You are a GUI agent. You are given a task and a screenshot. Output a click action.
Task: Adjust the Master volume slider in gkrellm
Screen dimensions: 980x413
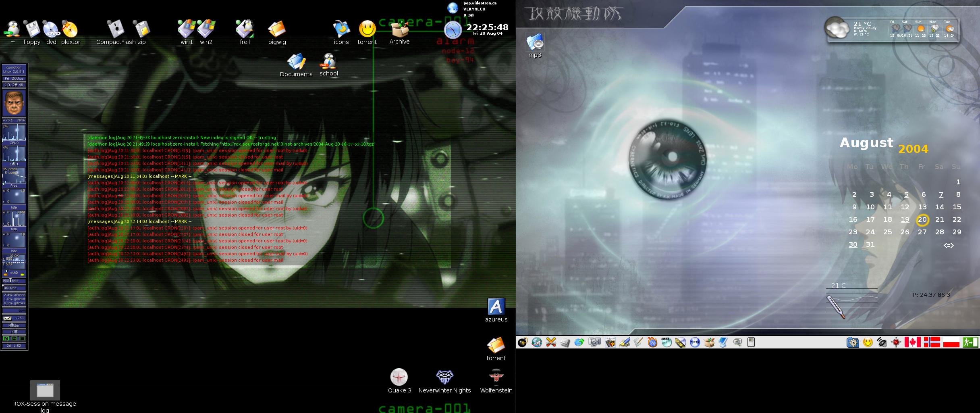pyautogui.click(x=14, y=325)
